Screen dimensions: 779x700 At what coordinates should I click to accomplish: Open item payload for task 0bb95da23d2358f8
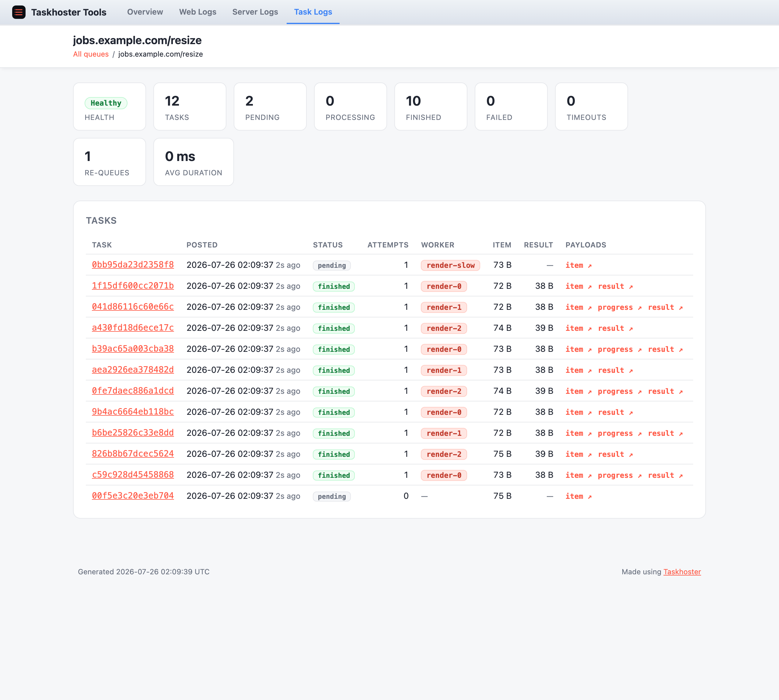pyautogui.click(x=578, y=265)
